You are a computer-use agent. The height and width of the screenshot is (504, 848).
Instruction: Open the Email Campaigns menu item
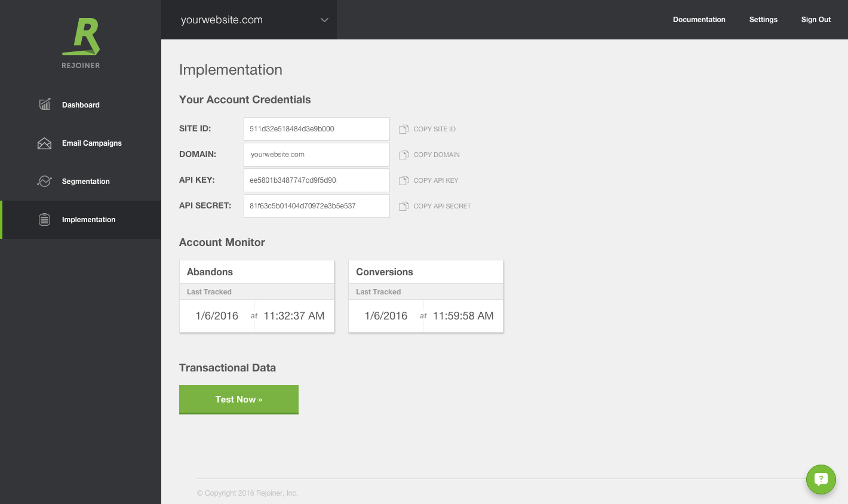[x=91, y=143]
